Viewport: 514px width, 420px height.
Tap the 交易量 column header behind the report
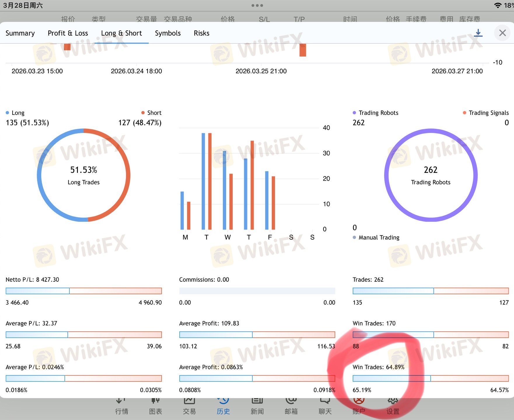(x=146, y=19)
